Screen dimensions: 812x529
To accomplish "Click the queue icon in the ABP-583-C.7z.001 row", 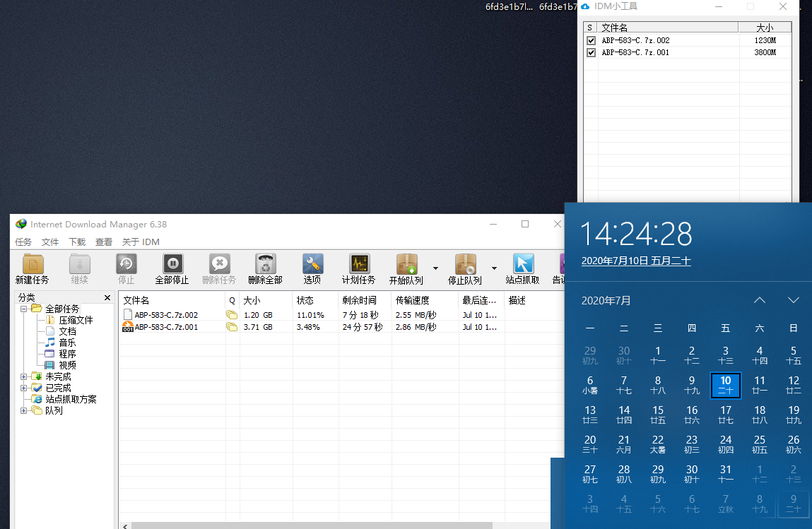I will coord(232,327).
